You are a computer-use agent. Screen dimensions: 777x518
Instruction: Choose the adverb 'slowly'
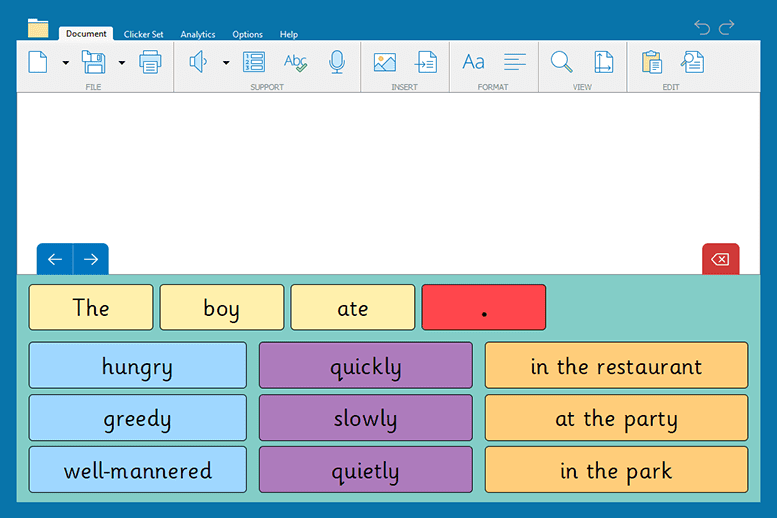pos(366,417)
